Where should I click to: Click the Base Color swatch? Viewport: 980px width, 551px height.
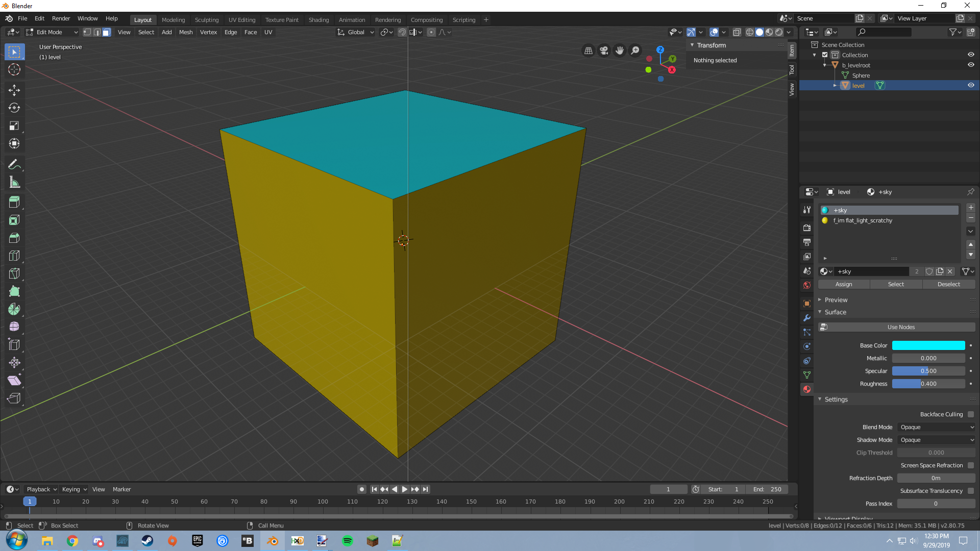pos(928,345)
